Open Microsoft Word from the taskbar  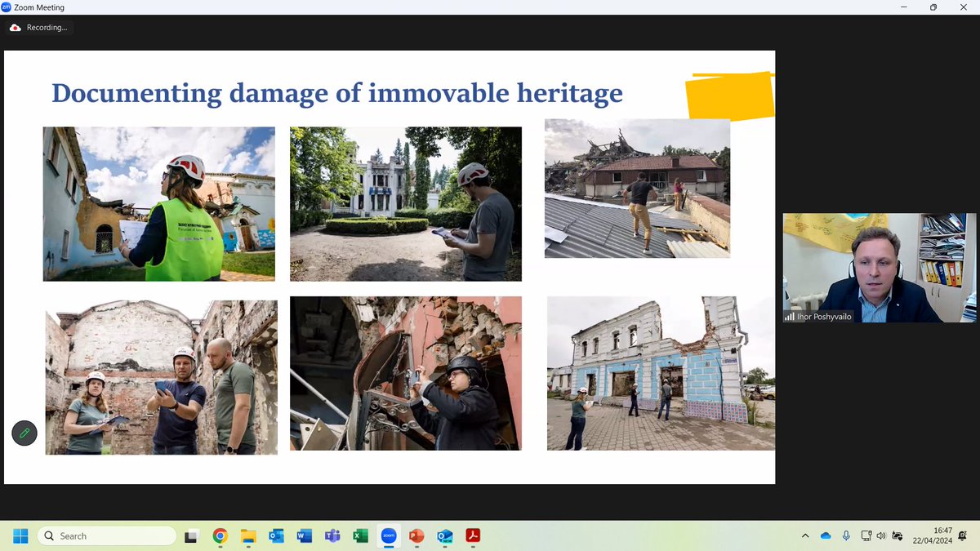(x=305, y=535)
